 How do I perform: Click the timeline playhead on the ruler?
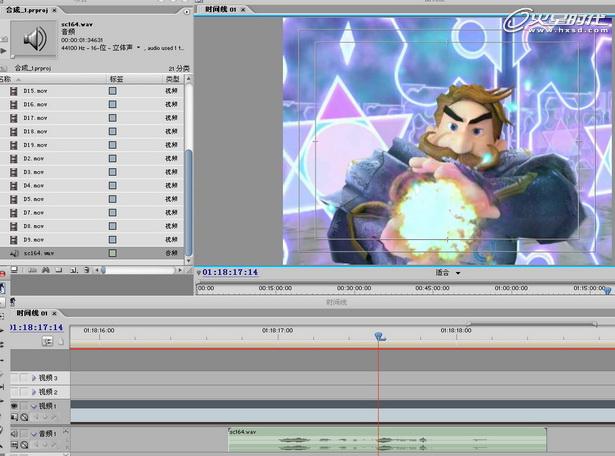pos(379,336)
